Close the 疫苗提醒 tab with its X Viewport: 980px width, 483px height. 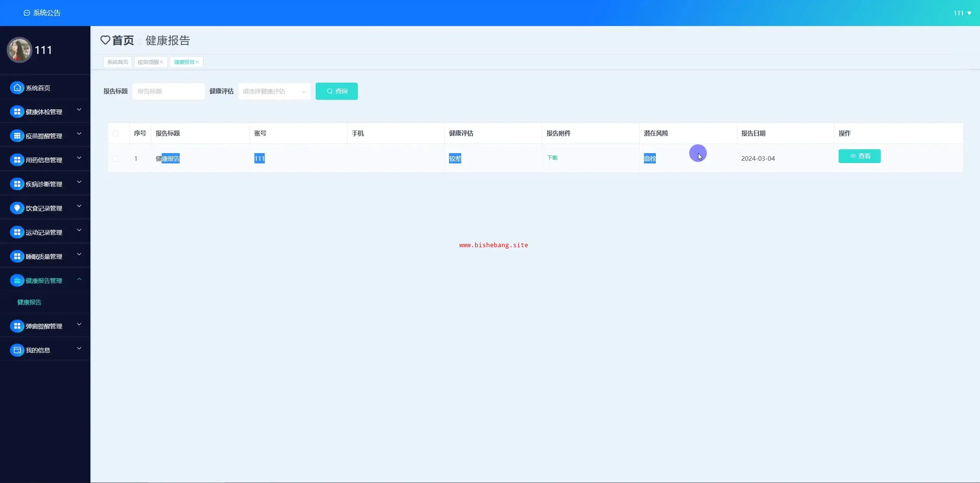click(x=162, y=62)
